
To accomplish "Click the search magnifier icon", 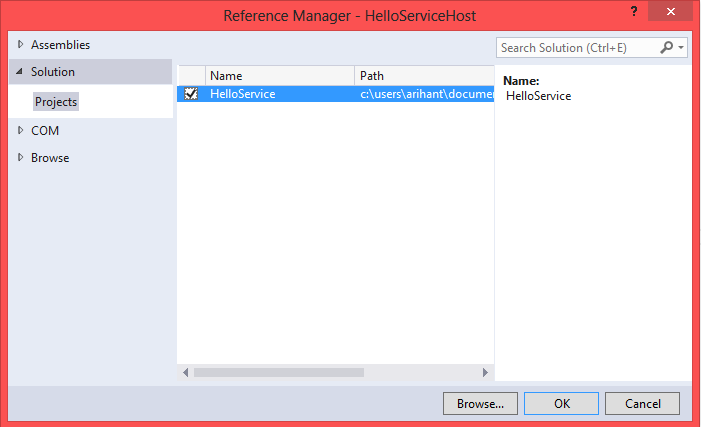I will click(x=667, y=47).
